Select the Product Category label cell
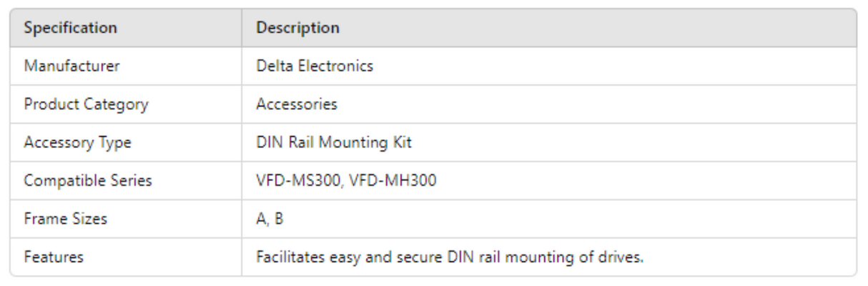 pyautogui.click(x=86, y=104)
